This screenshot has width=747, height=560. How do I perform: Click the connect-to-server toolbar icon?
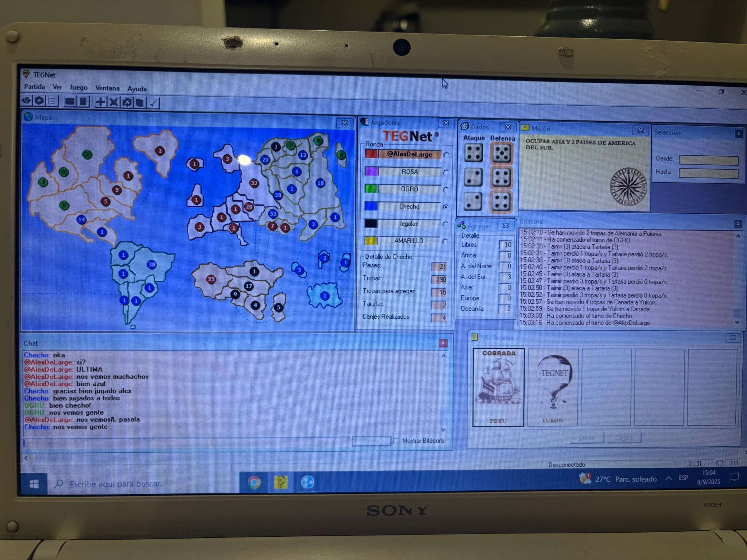(27, 100)
